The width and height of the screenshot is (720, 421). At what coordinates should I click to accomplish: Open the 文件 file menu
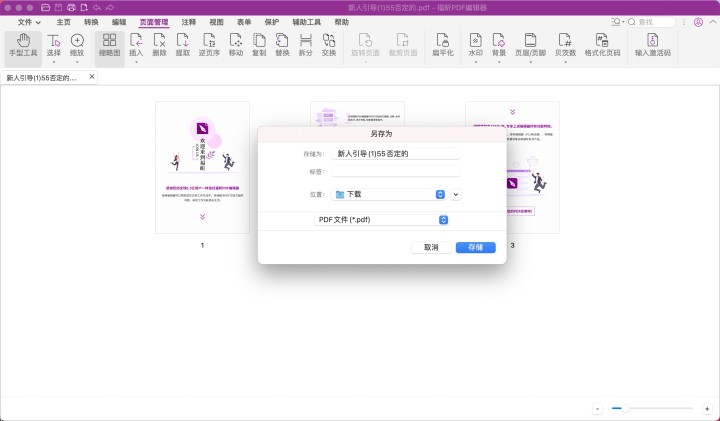(30, 21)
